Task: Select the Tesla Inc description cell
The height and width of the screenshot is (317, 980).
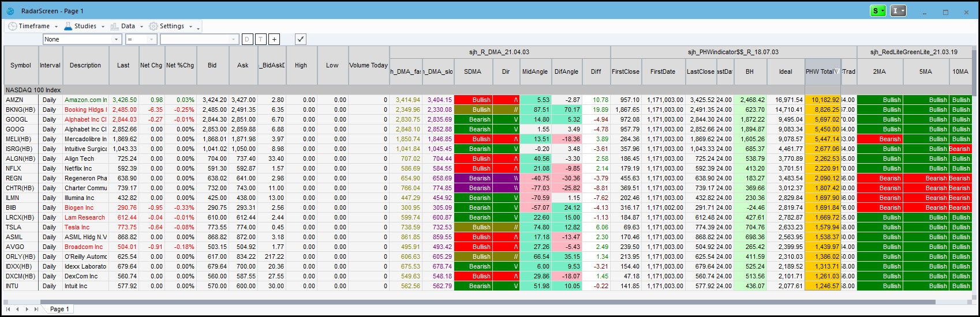Action: (x=85, y=227)
